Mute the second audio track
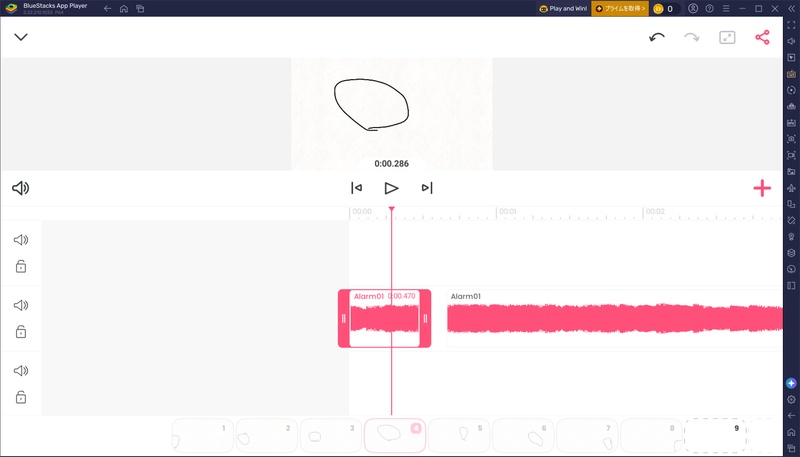 click(21, 305)
